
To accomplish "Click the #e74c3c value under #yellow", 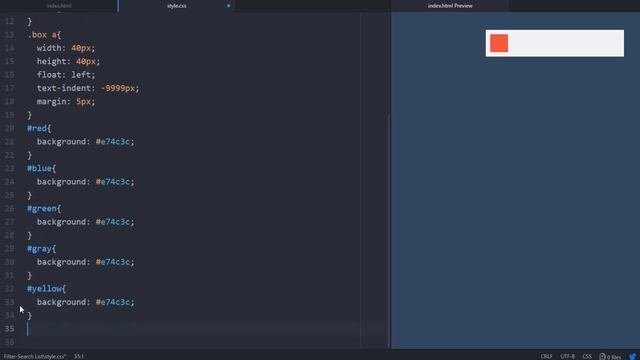I will coord(113,302).
